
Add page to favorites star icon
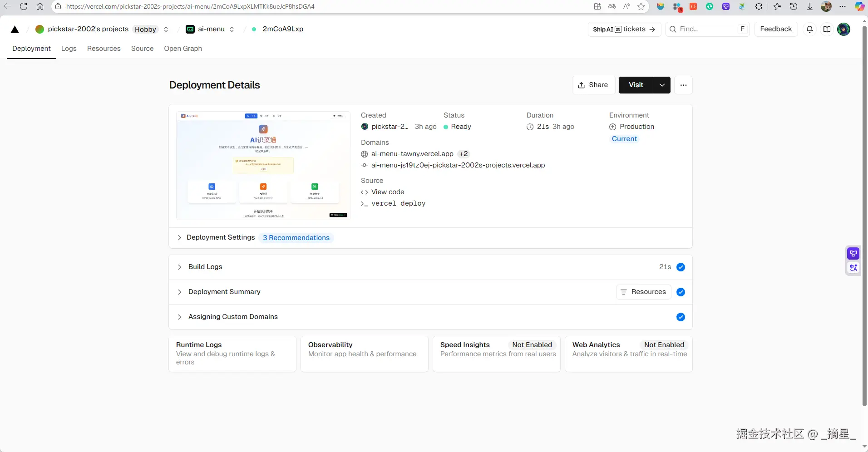(x=641, y=6)
